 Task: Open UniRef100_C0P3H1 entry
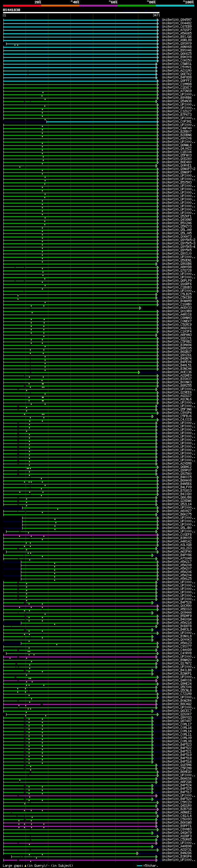click(x=177, y=121)
